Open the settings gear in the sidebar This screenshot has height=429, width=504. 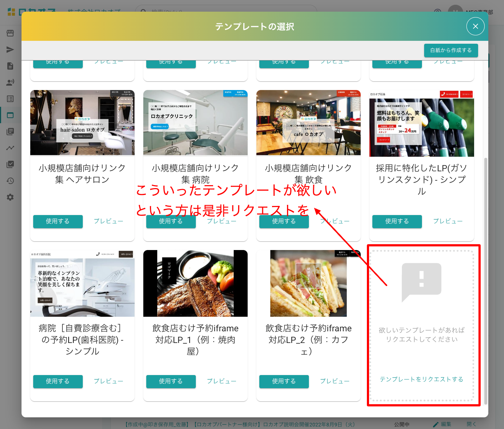pos(10,197)
